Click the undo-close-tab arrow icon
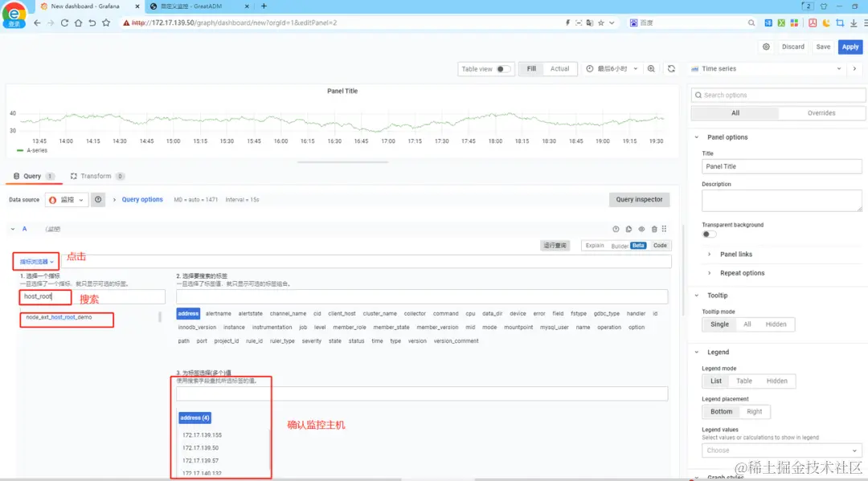This screenshot has height=481, width=868. tap(92, 22)
